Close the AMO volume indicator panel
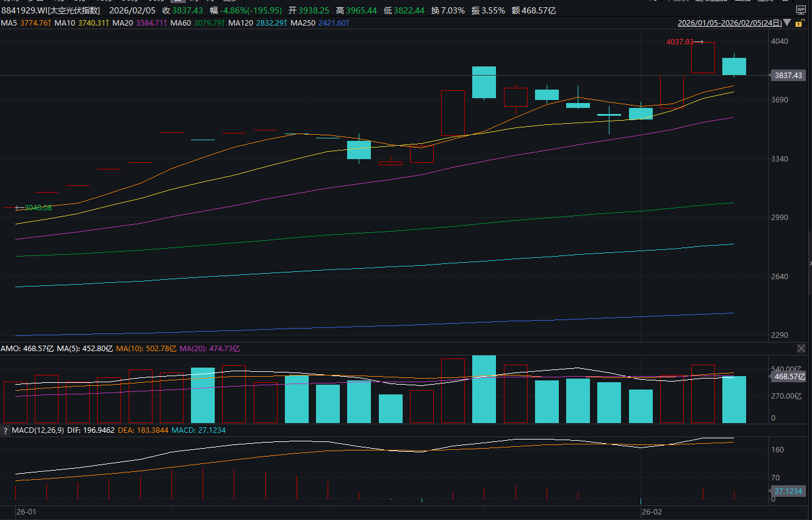 pos(801,348)
